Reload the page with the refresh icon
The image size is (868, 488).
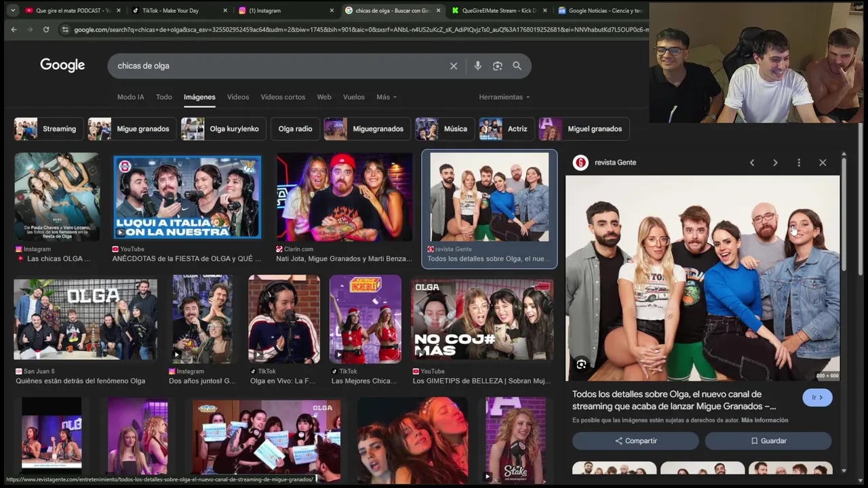(x=46, y=29)
